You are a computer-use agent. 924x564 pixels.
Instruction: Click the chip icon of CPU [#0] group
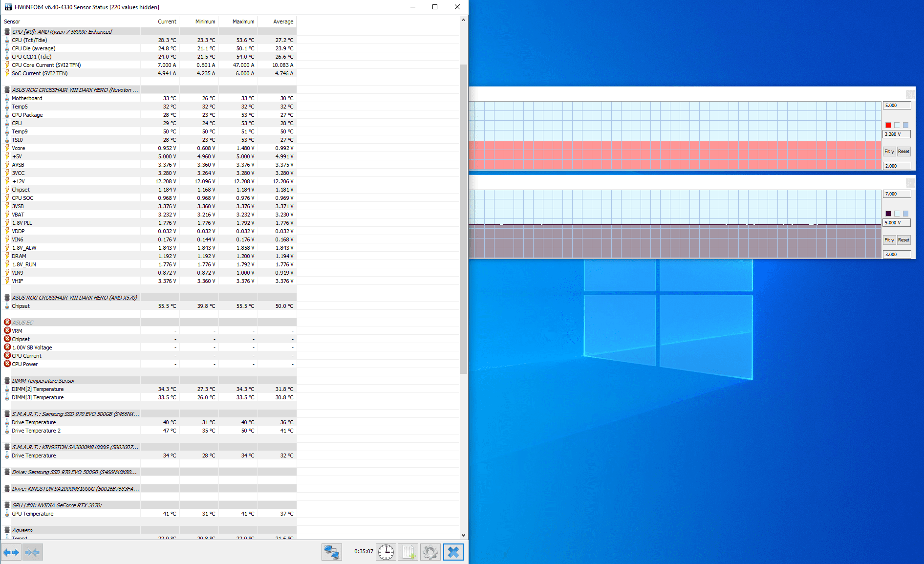(x=7, y=32)
